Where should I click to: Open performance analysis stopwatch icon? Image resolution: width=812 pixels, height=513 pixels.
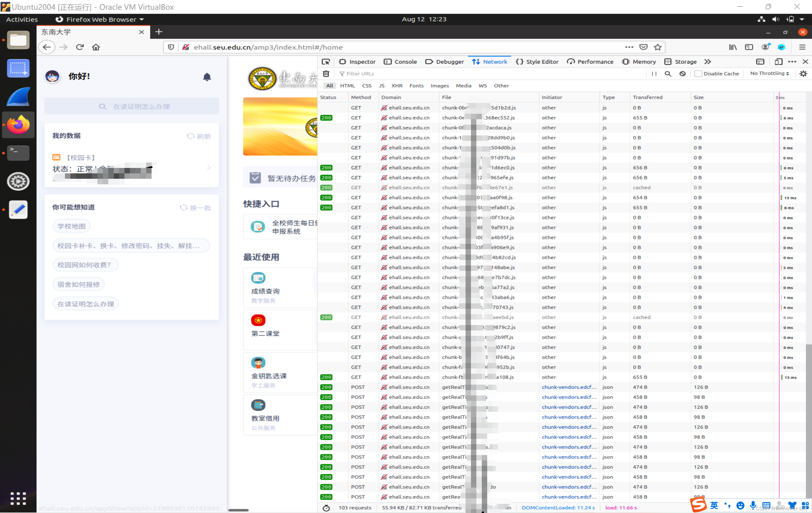click(x=326, y=508)
